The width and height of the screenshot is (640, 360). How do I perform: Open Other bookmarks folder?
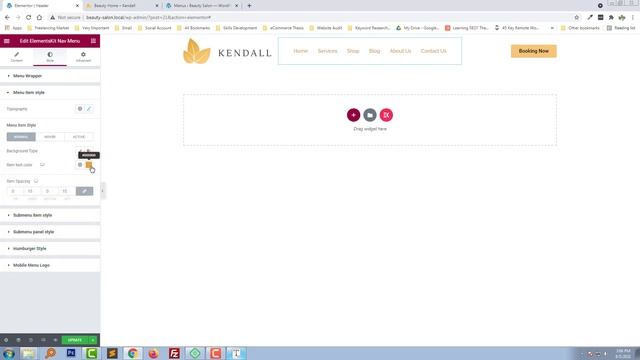point(580,28)
